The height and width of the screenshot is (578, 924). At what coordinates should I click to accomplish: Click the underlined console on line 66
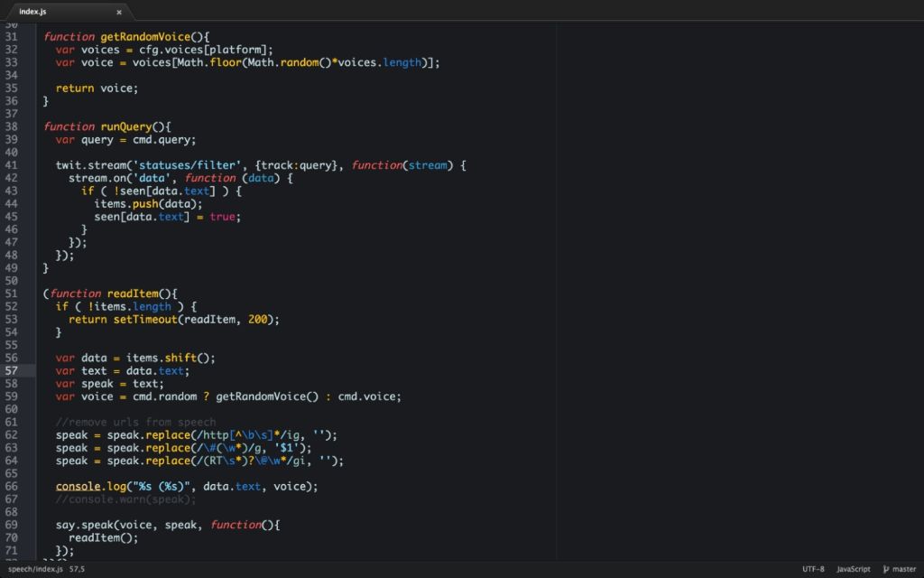click(x=79, y=487)
